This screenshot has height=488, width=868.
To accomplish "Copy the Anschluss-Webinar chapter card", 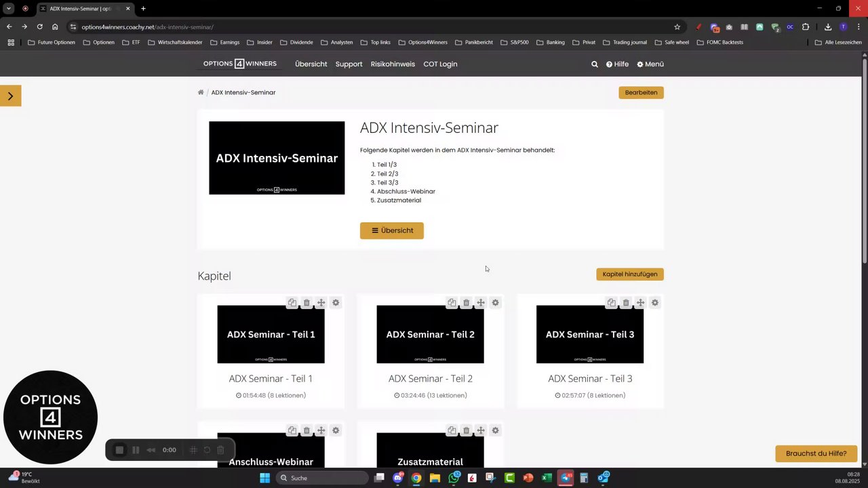I will pos(292,430).
